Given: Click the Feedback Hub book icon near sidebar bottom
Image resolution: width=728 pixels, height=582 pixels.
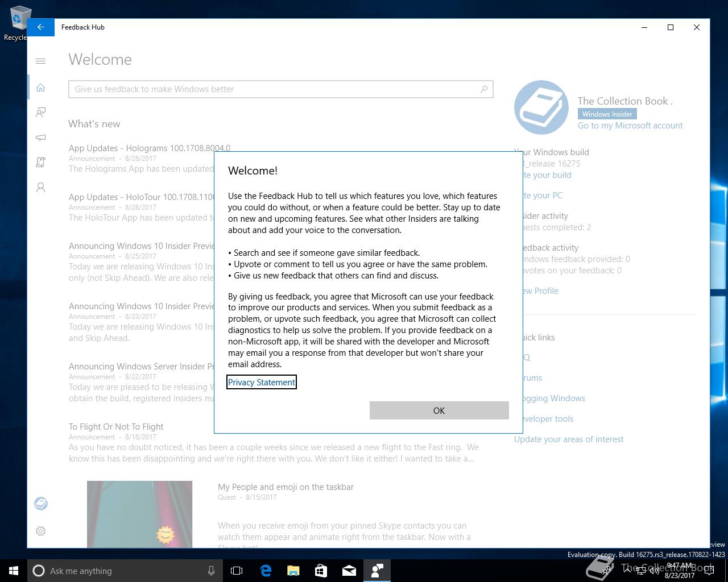Looking at the screenshot, I should 41,504.
